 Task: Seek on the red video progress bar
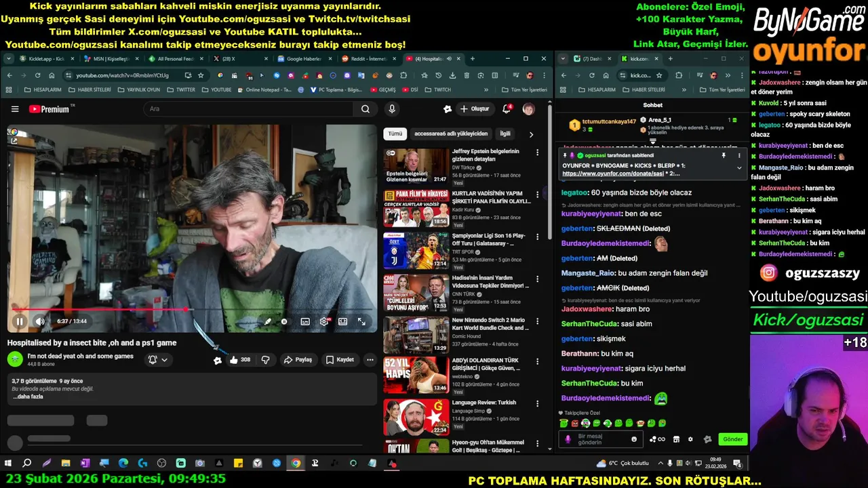click(192, 310)
